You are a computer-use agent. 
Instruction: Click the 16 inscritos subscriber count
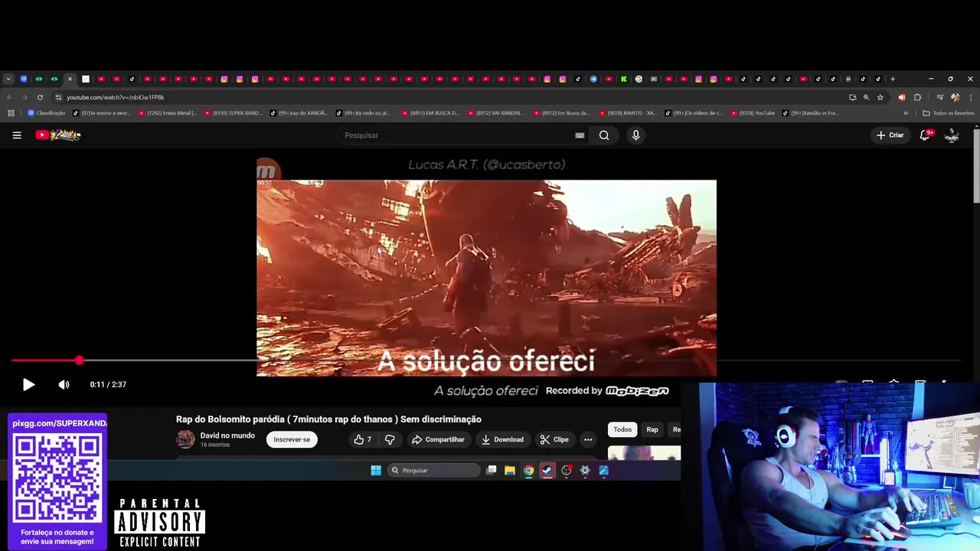tap(215, 445)
